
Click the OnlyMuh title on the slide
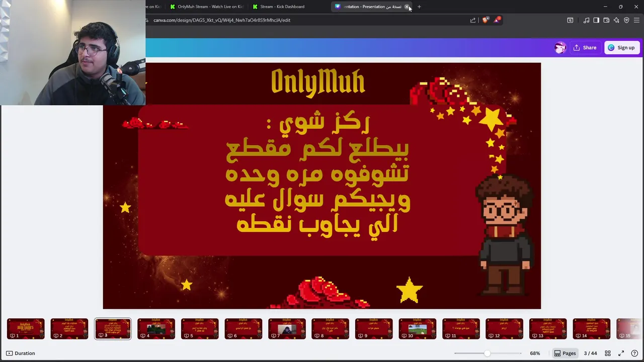coord(317,82)
